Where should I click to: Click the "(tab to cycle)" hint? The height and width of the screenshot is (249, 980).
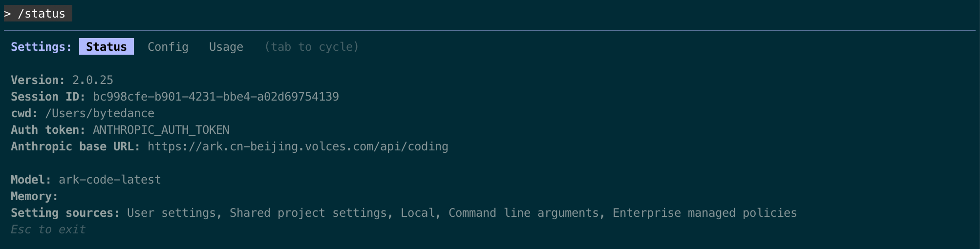(311, 47)
